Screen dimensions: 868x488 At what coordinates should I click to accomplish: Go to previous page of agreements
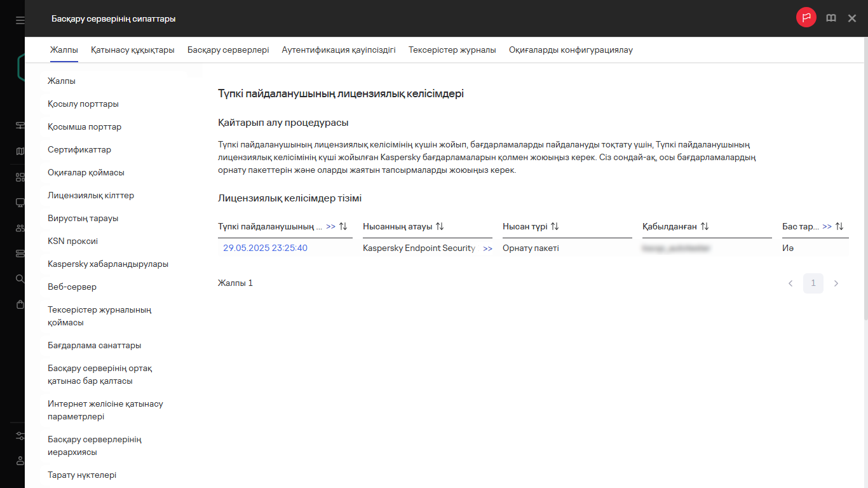point(790,283)
